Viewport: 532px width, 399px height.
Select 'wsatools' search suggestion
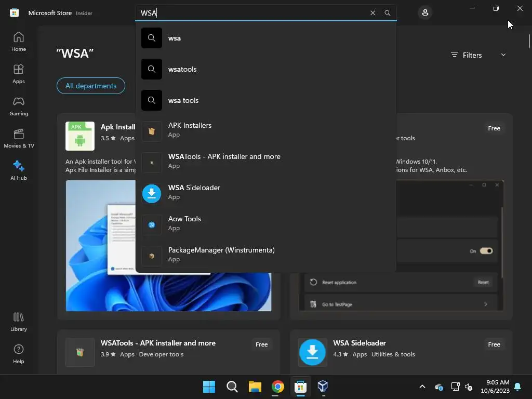click(x=265, y=69)
